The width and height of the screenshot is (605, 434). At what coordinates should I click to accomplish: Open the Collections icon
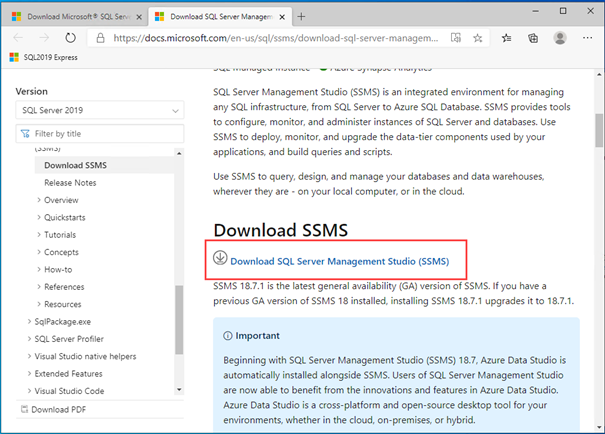click(533, 38)
